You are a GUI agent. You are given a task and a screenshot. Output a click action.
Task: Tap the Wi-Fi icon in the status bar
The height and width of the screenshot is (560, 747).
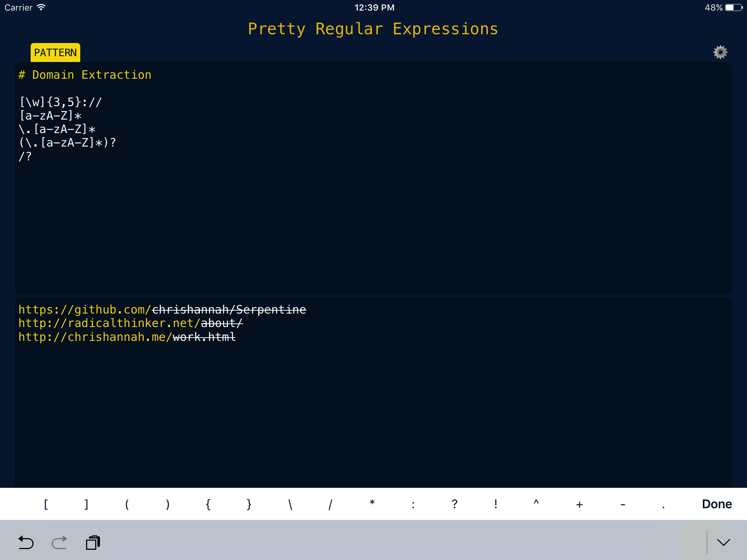(x=41, y=7)
